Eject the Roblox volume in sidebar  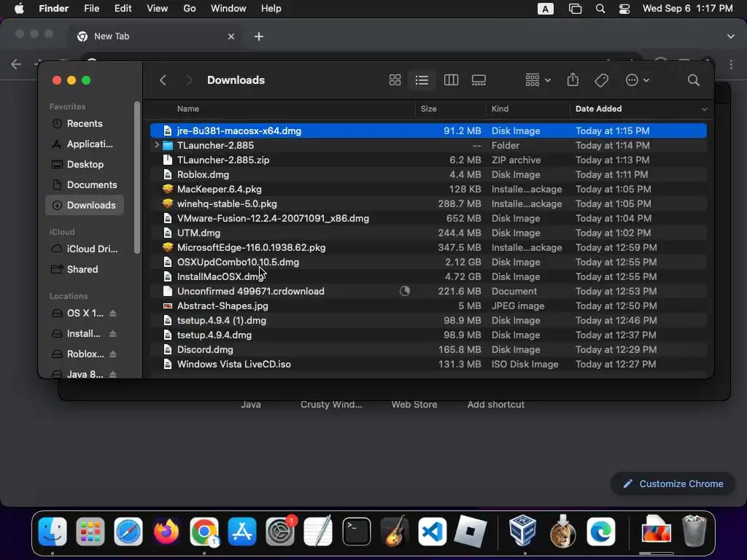pyautogui.click(x=113, y=354)
